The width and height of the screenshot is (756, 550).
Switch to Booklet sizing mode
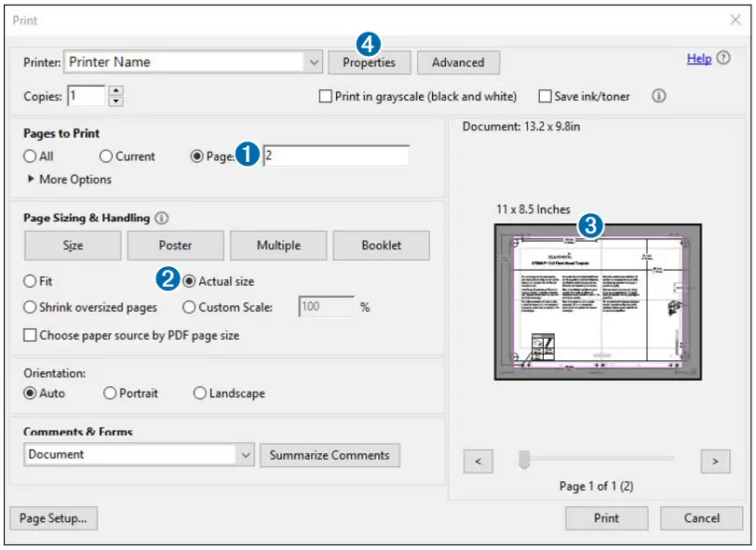click(381, 246)
